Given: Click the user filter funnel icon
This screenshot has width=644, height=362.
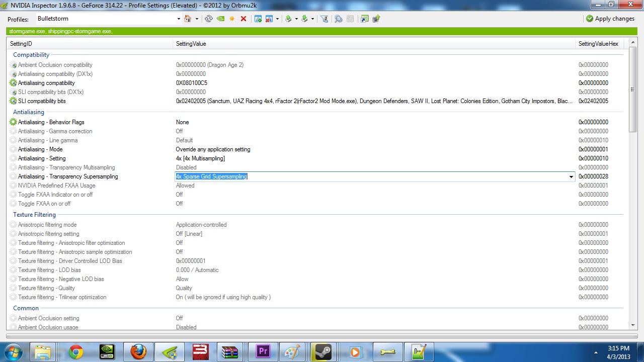Looking at the screenshot, I should (x=325, y=19).
